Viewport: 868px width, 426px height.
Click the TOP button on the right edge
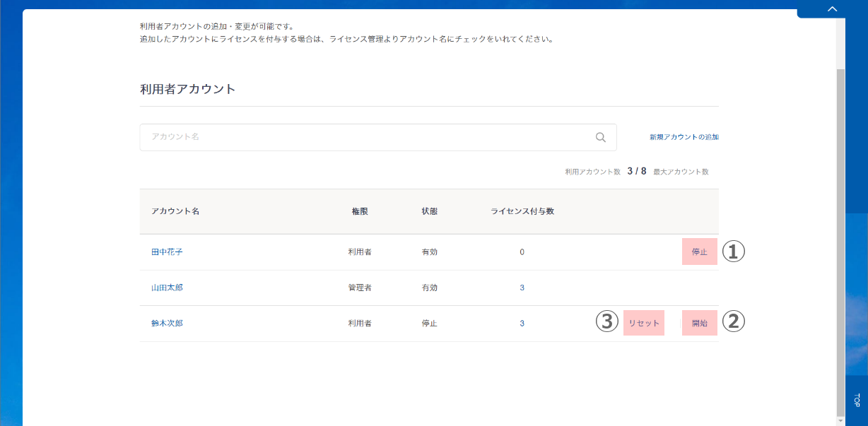tap(856, 400)
